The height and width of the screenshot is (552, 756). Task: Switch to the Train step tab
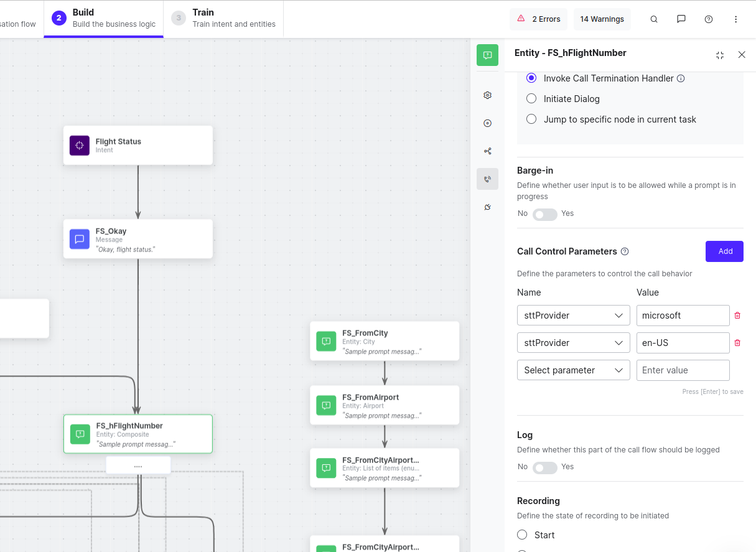click(x=223, y=19)
